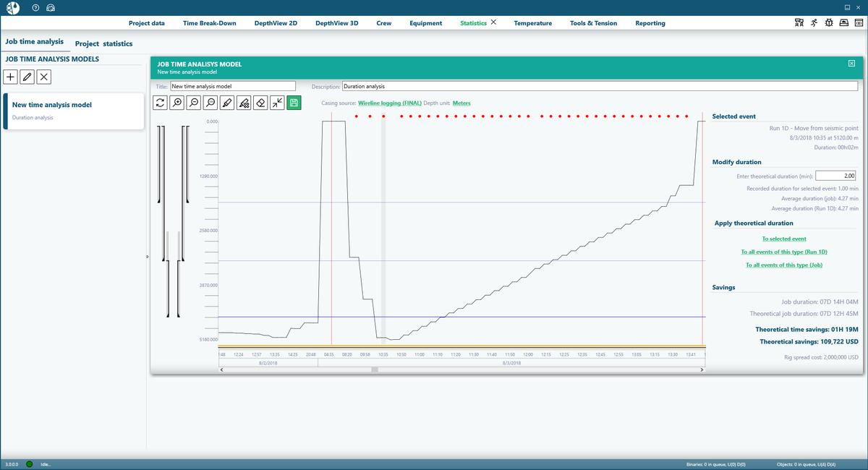Close the Statistics tab
Image resolution: width=868 pixels, height=470 pixels.
click(494, 22)
